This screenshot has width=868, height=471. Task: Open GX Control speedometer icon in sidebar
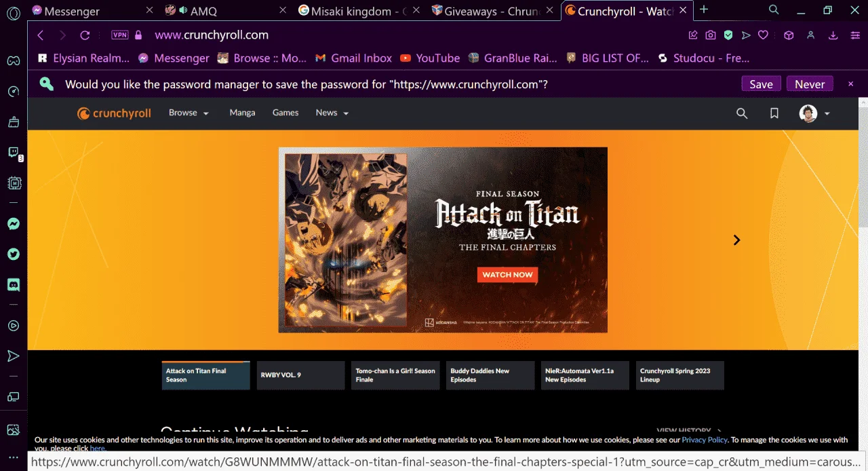14,92
